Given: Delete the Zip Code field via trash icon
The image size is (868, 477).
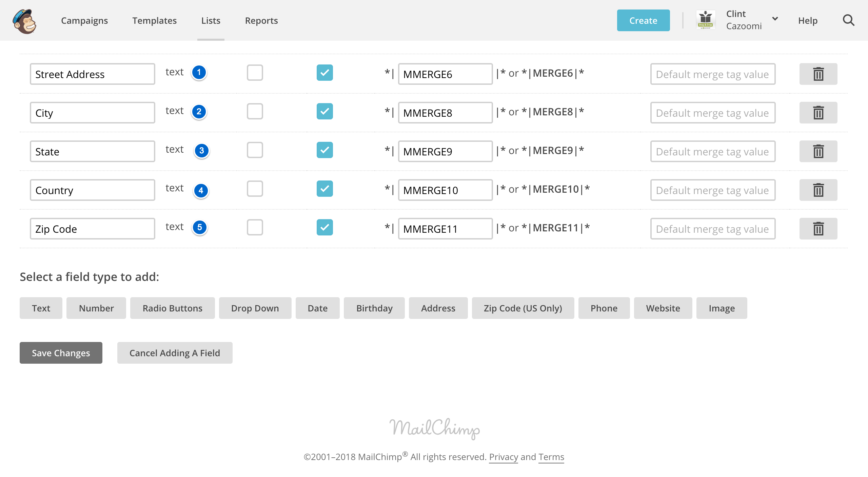Looking at the screenshot, I should click(x=818, y=229).
